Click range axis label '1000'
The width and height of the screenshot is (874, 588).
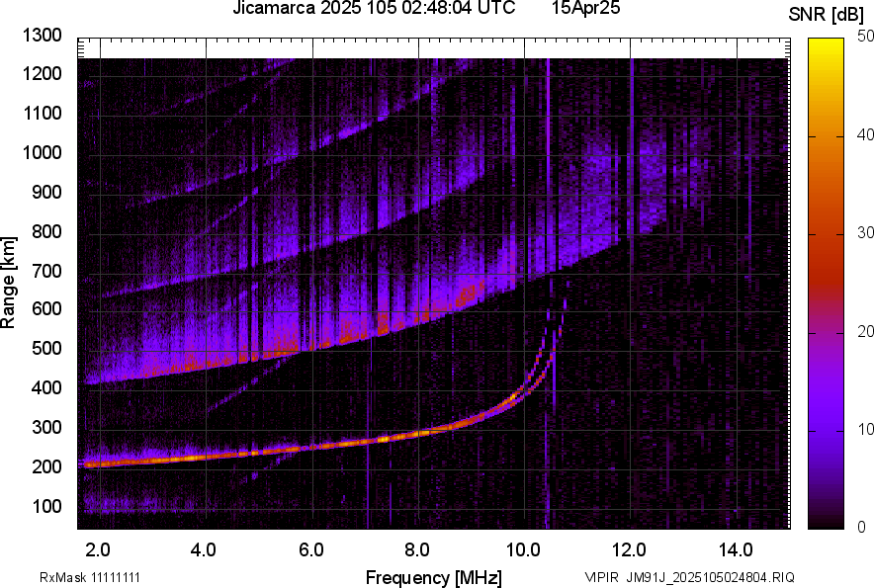[43, 152]
